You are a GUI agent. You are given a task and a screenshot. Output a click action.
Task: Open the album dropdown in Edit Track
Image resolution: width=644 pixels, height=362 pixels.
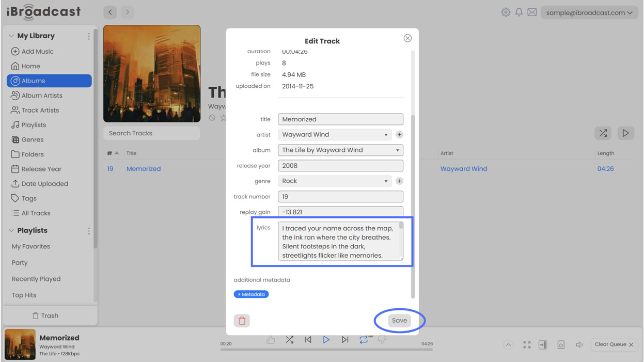[x=340, y=150]
